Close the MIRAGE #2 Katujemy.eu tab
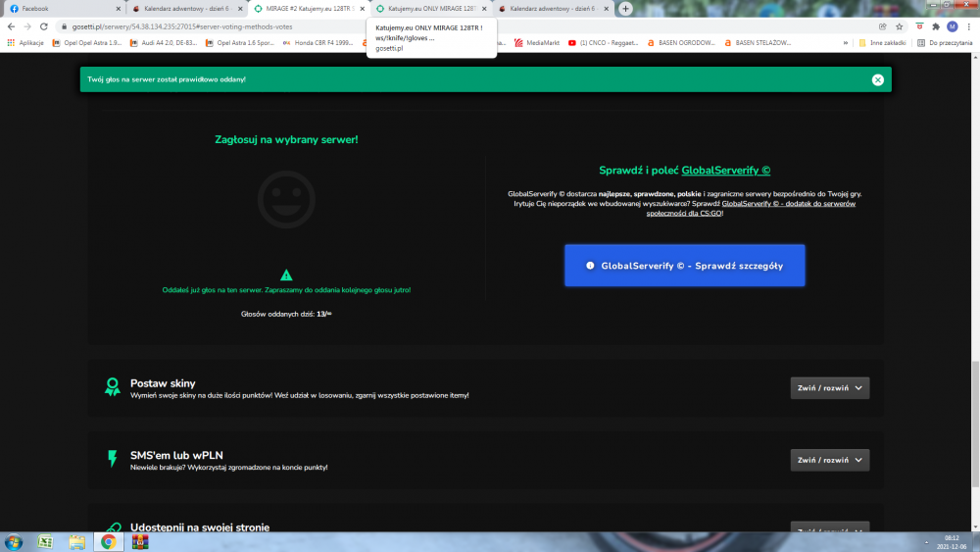Viewport: 980px width, 552px height. pos(362,9)
